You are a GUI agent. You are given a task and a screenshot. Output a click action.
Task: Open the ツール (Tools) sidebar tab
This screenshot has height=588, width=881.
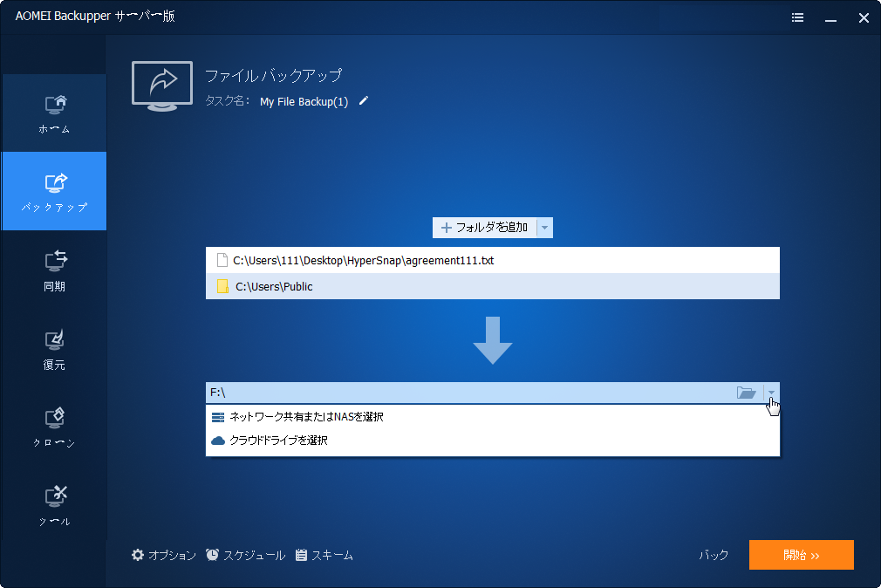click(x=54, y=506)
